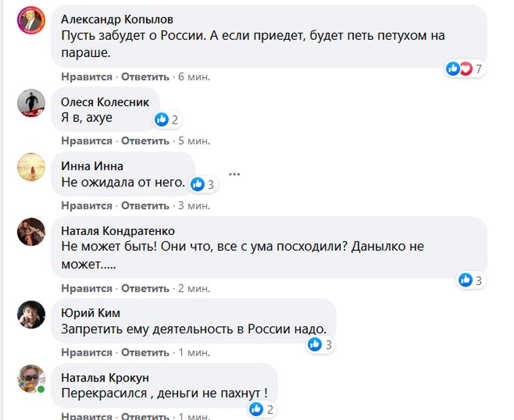
Task: Click like reaction icon on Олеся Колесник's comment
Action: point(162,119)
